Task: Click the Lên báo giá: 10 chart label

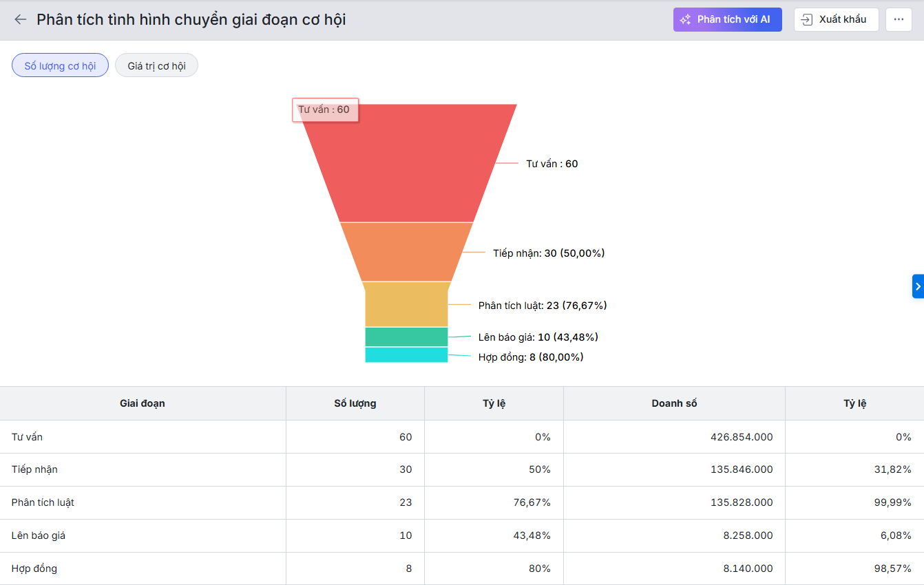Action: pos(538,337)
